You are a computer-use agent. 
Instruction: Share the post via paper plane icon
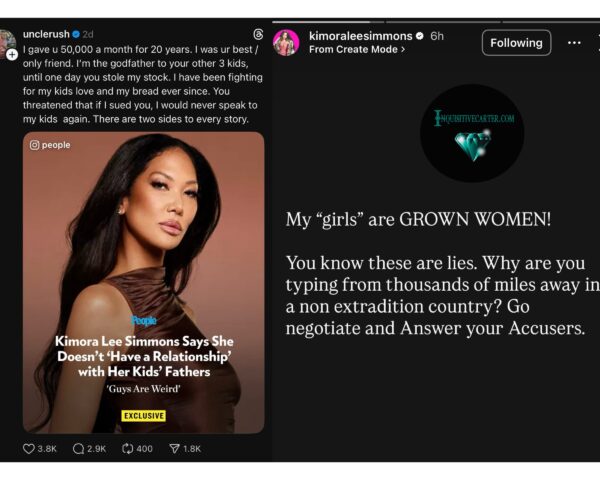175,449
